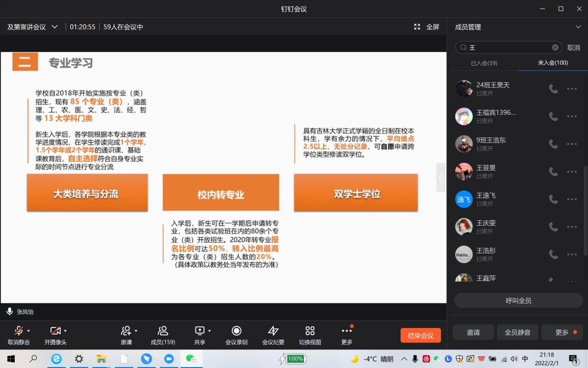
Task: Expand the meeting title dropdown arrow
Action: (x=55, y=27)
